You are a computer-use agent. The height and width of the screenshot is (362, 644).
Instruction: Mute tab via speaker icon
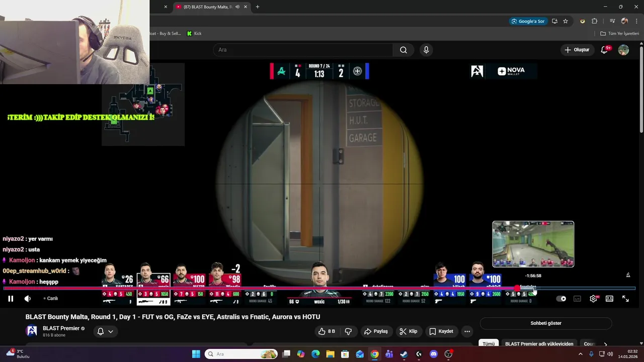(237, 7)
